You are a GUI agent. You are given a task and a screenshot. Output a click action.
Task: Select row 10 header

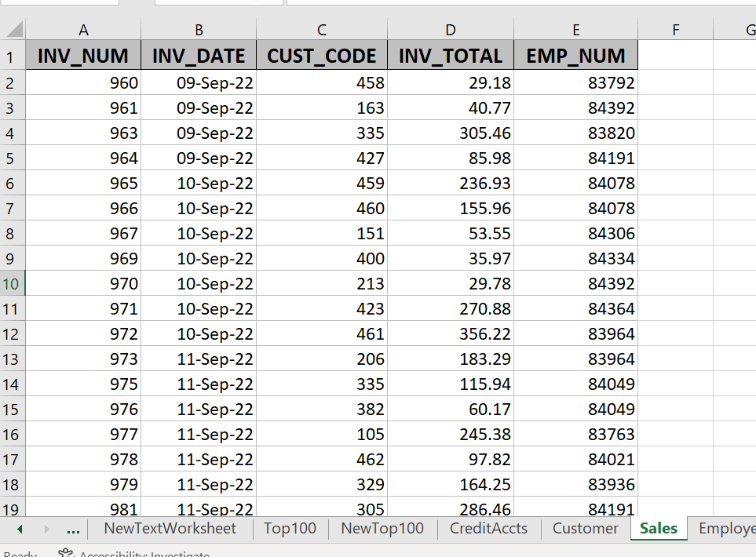(x=13, y=283)
